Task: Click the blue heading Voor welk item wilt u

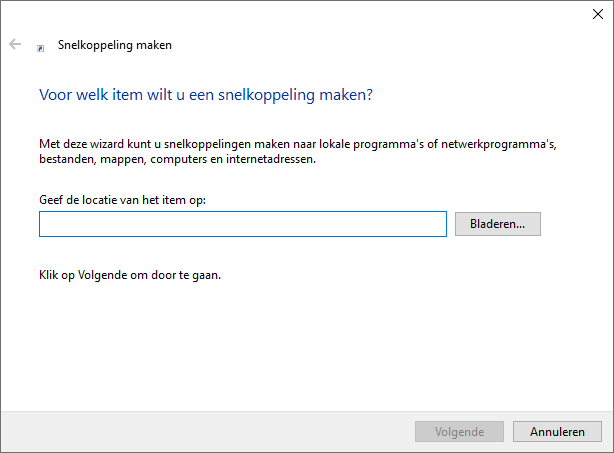Action: 206,95
